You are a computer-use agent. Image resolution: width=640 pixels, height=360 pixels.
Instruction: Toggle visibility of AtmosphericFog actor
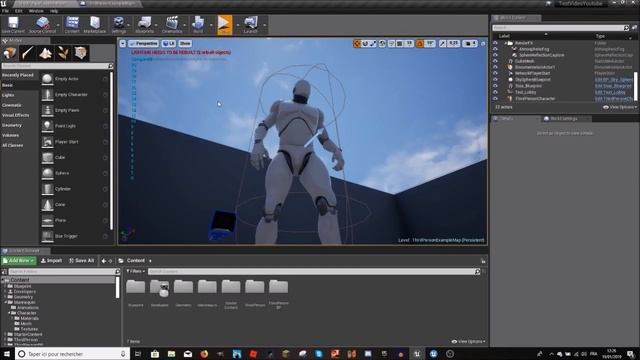click(x=495, y=49)
